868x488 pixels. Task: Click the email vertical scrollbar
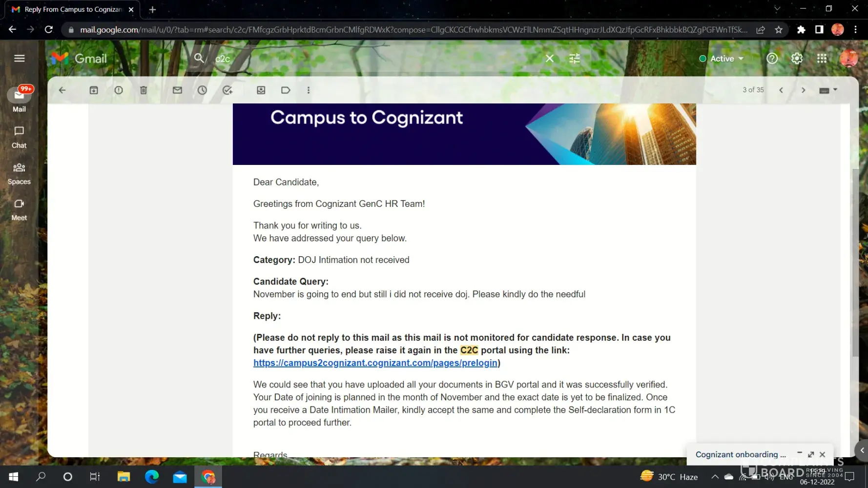855,263
